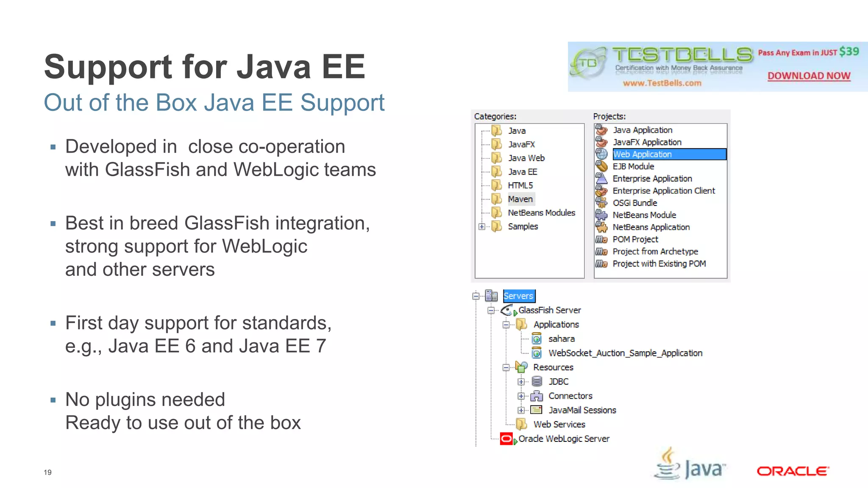
Task: Click the JavaFX Application project icon
Action: (x=601, y=142)
